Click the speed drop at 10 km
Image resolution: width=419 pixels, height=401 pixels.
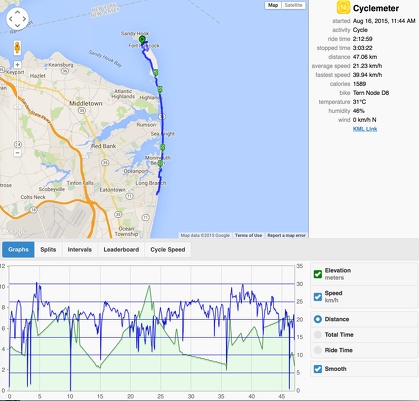tap(70, 388)
